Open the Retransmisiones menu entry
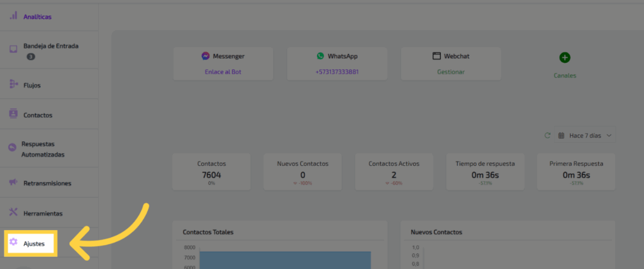The image size is (644, 269). click(47, 184)
